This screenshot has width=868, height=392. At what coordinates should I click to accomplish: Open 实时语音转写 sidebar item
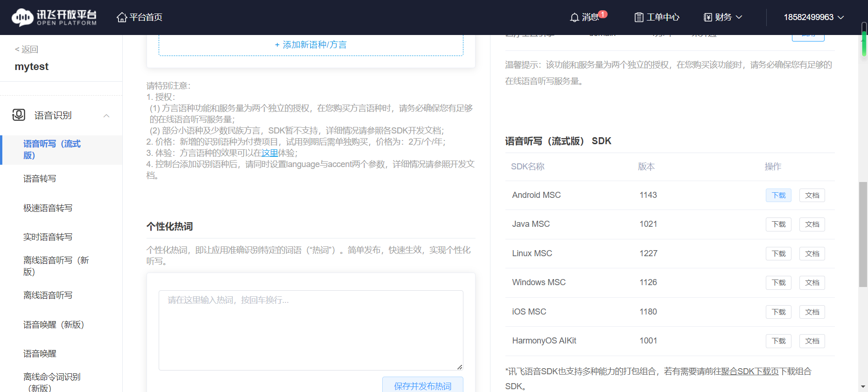point(48,237)
